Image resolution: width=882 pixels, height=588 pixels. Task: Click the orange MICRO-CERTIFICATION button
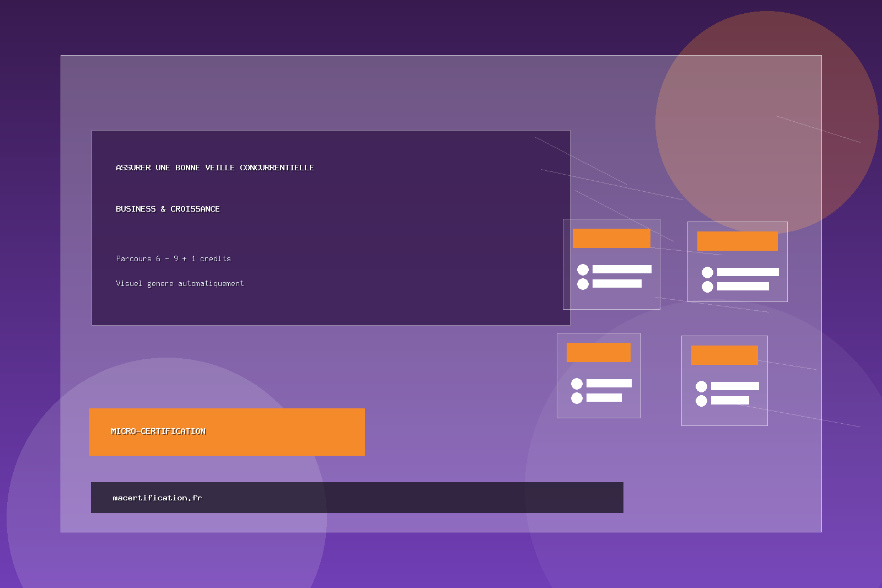(x=227, y=432)
